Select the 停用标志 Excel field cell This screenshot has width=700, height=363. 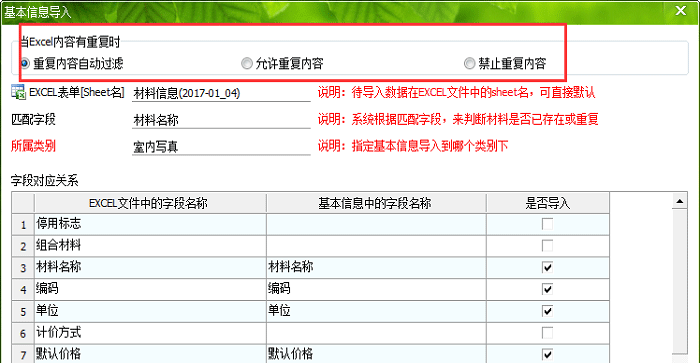(150, 224)
